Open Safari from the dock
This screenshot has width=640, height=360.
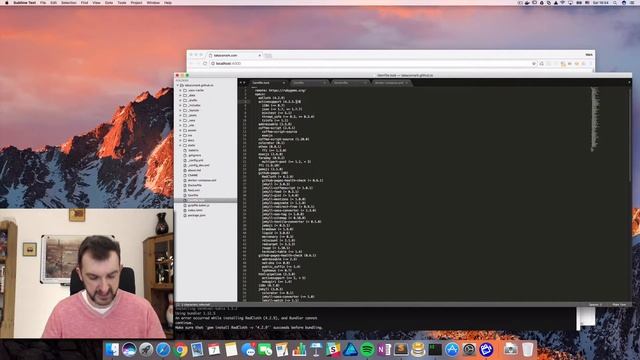point(163,349)
